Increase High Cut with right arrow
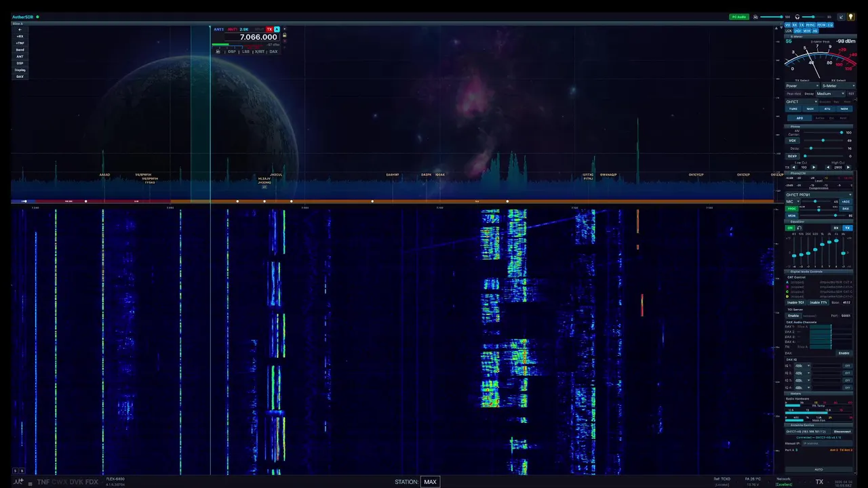The width and height of the screenshot is (868, 488). [x=848, y=167]
